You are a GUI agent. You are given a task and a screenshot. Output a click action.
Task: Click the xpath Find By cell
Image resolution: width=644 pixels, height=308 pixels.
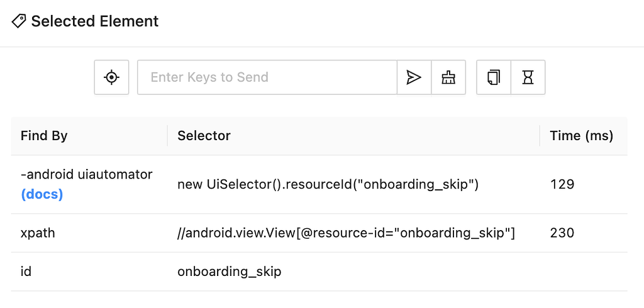coord(38,233)
